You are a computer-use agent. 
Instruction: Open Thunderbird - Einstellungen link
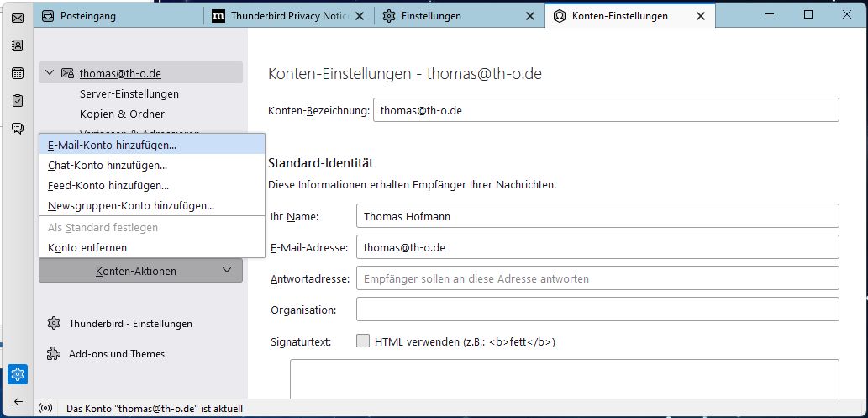point(130,324)
